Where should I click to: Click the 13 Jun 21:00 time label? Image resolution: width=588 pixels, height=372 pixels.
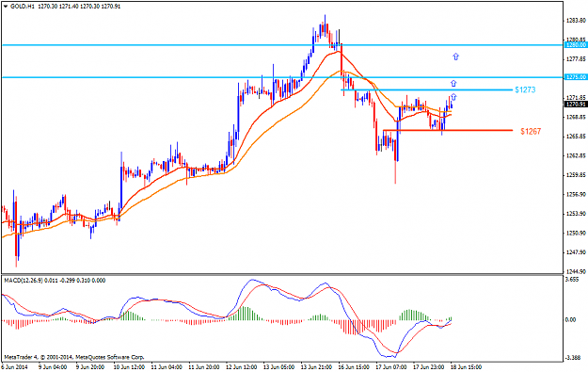point(316,366)
